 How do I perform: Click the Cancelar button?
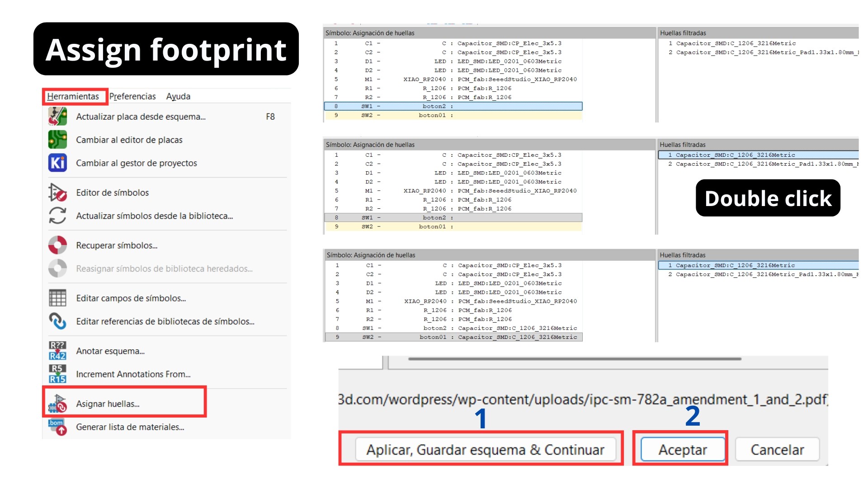[x=777, y=450]
